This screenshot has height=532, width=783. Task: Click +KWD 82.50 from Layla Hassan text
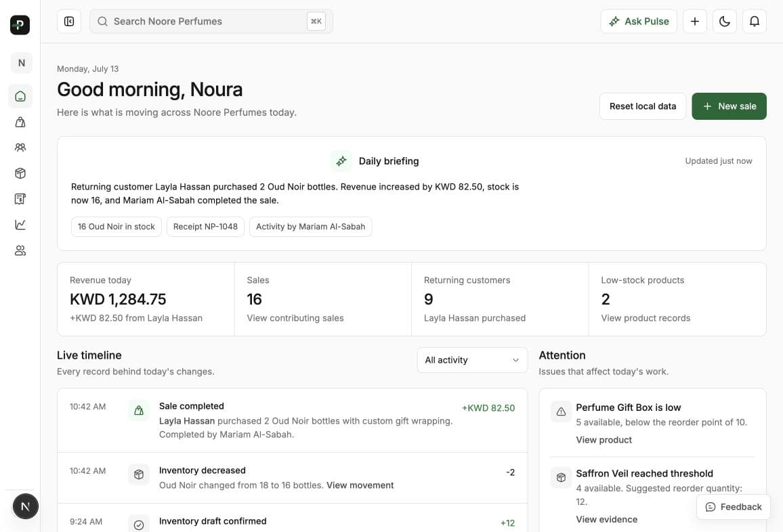(136, 318)
